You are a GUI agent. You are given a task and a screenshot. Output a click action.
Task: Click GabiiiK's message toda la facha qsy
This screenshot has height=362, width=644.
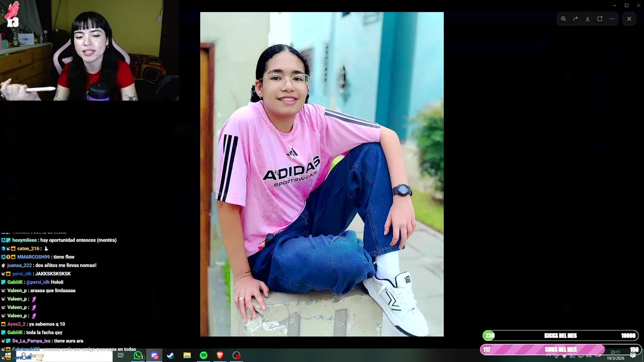pos(45,332)
